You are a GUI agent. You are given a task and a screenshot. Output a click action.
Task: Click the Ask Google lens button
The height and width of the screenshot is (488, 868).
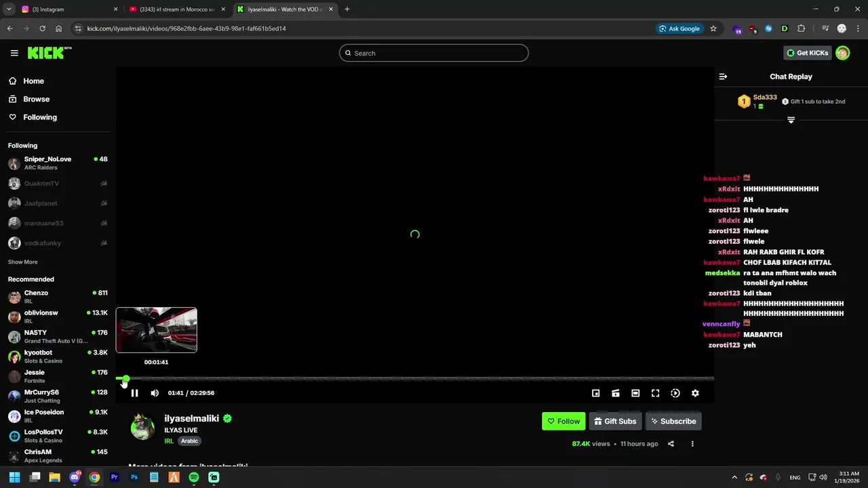coord(679,28)
